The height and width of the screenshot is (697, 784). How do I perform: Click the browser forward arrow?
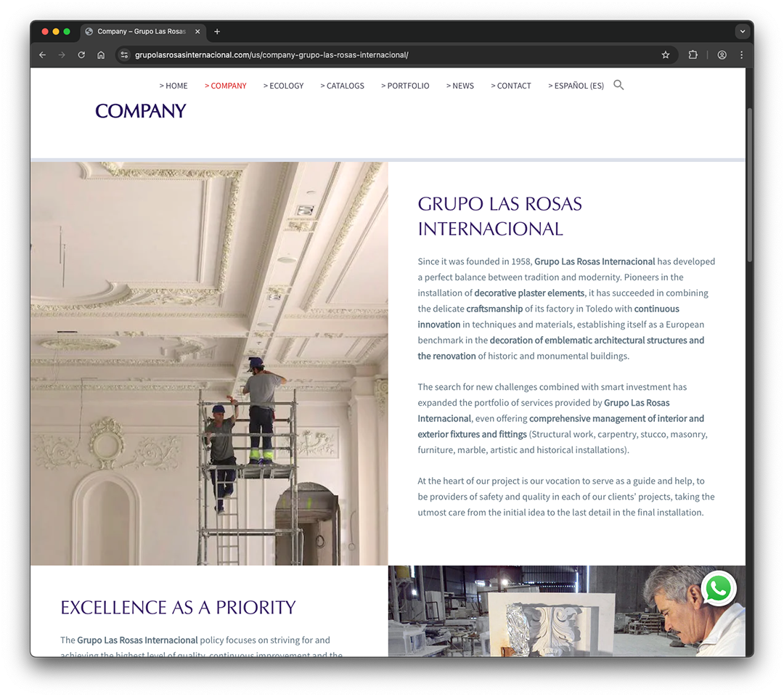coord(62,55)
